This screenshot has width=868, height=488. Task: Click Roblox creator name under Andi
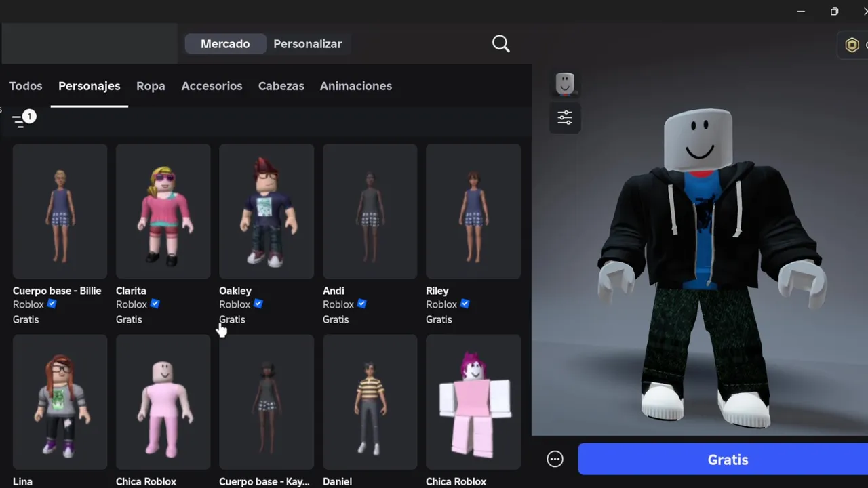click(x=338, y=304)
